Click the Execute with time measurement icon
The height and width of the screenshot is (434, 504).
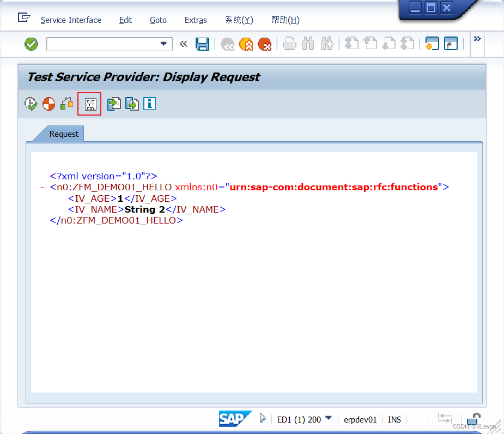pyautogui.click(x=31, y=104)
